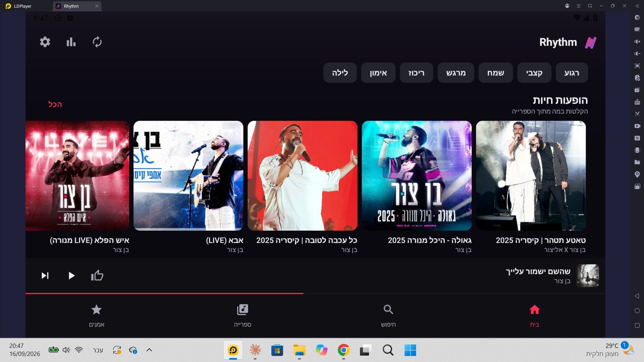The height and width of the screenshot is (362, 644).
Task: Switch to the חיפוש search tab
Action: [x=388, y=316]
